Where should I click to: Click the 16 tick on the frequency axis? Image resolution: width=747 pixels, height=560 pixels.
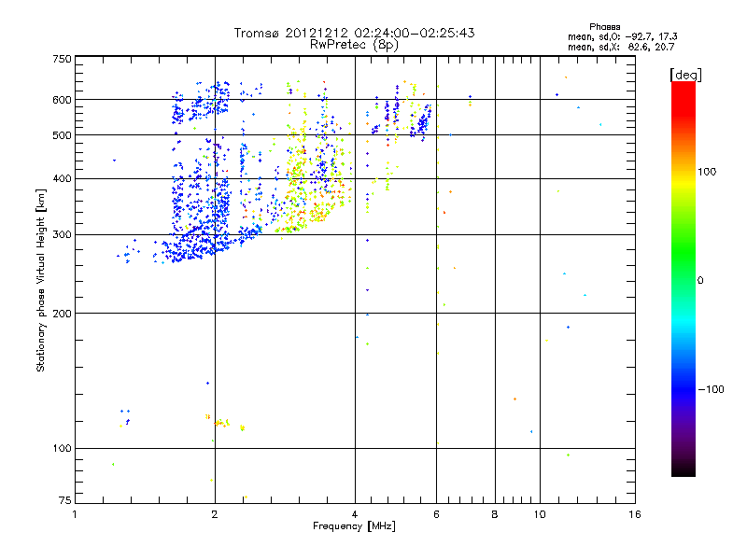click(x=635, y=514)
